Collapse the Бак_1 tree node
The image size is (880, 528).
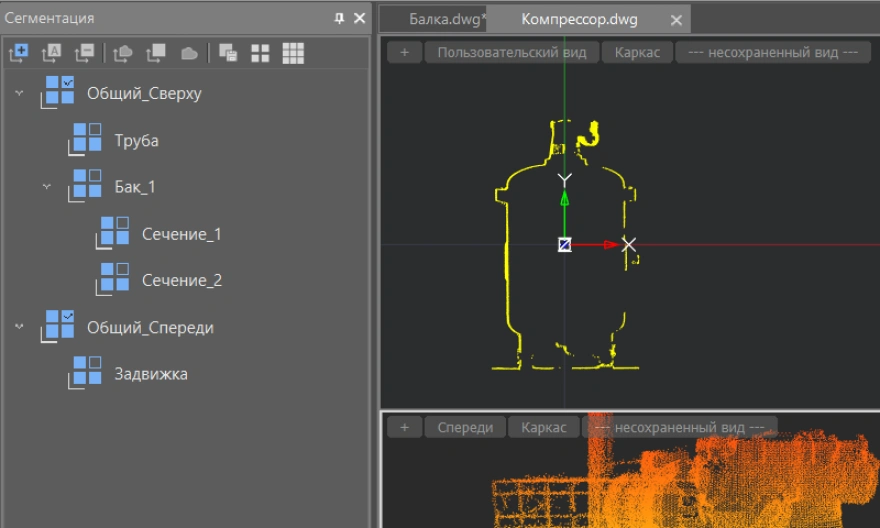(47, 186)
